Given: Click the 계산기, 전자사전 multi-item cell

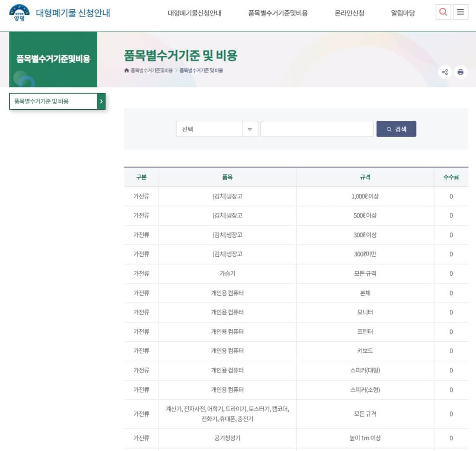Looking at the screenshot, I should coord(227,414).
